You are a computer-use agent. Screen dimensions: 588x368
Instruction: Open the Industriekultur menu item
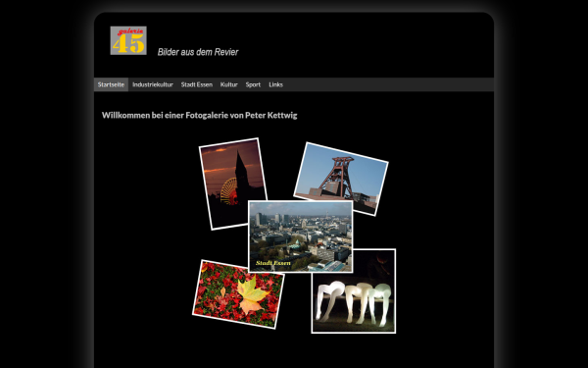(x=153, y=84)
